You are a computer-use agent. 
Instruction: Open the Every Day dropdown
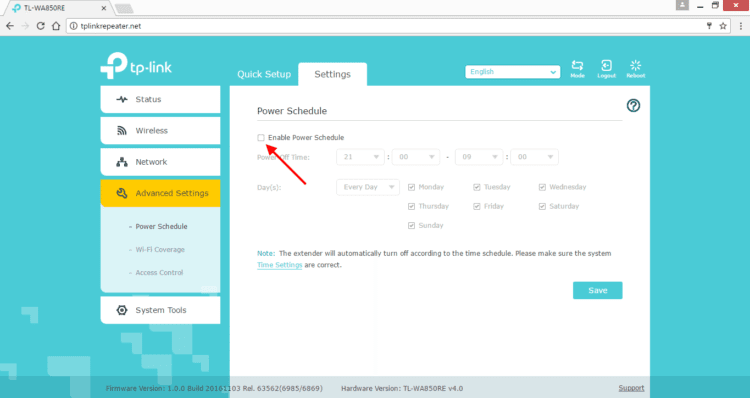pos(368,187)
